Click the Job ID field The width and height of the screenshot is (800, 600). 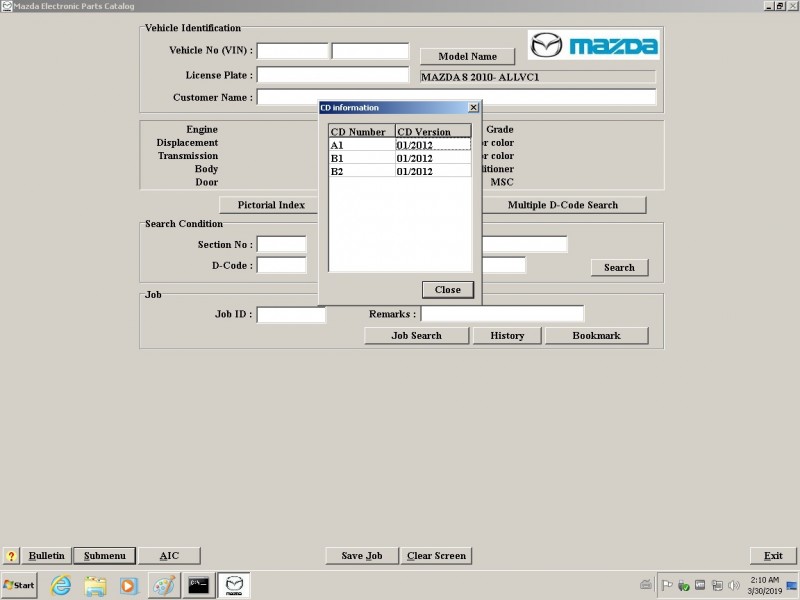pyautogui.click(x=291, y=314)
